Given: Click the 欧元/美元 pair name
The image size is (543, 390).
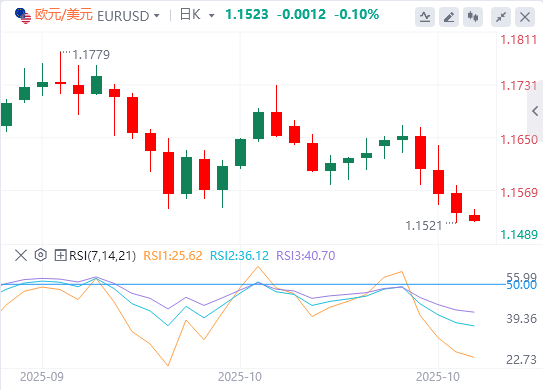Looking at the screenshot, I should 64,15.
